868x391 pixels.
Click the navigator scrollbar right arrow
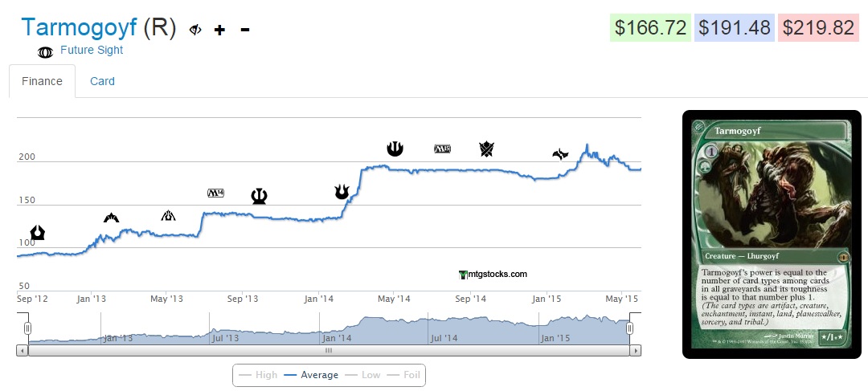click(x=636, y=351)
